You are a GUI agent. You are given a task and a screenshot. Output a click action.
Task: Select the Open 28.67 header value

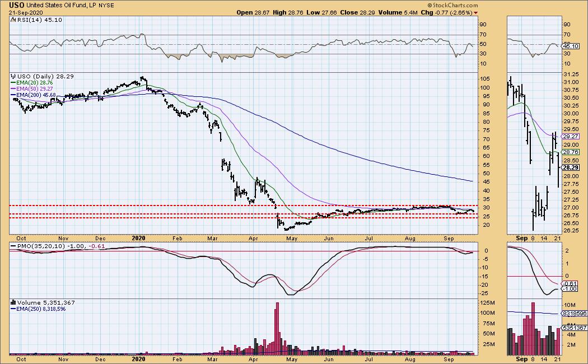[253, 12]
